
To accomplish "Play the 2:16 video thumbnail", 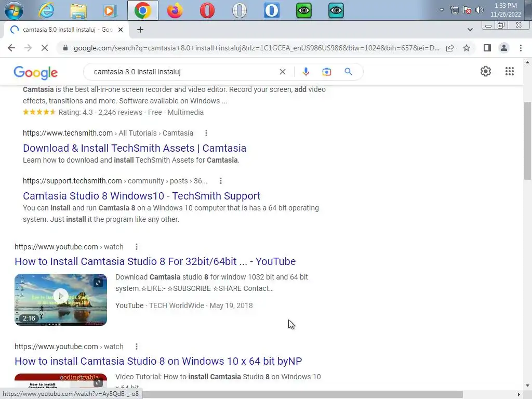I will 61,300.
